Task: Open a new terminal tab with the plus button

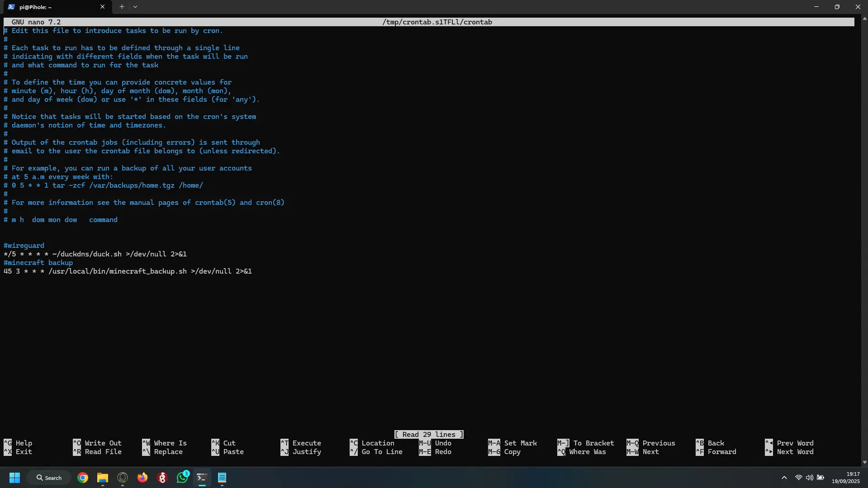Action: (x=121, y=7)
